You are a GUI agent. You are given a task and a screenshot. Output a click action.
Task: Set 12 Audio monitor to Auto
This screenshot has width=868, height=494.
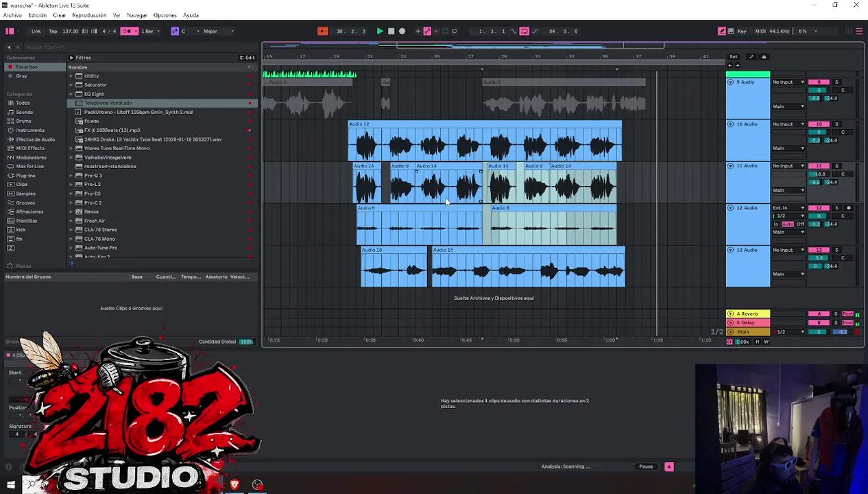tap(788, 224)
